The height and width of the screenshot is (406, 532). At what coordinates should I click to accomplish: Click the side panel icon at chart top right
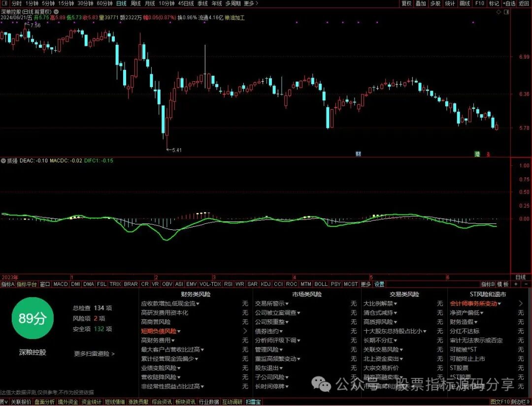(x=506, y=11)
